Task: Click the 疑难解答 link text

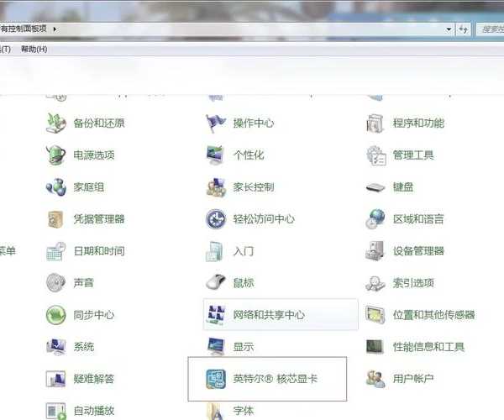Action: click(94, 379)
